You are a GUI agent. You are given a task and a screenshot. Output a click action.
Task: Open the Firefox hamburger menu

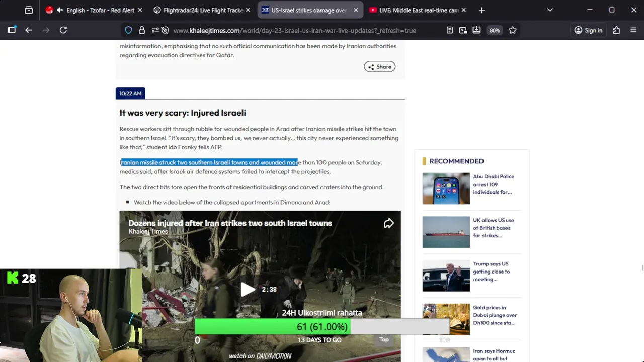[x=633, y=30]
